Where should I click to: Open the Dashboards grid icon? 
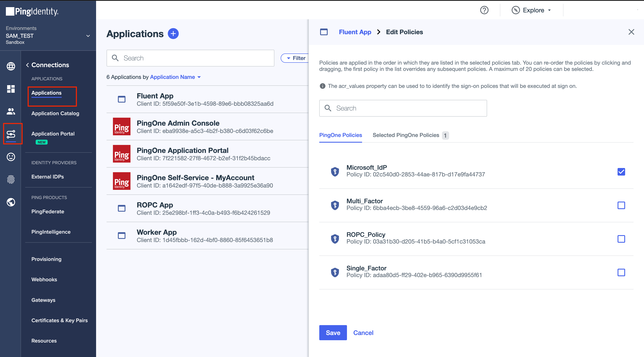(11, 89)
